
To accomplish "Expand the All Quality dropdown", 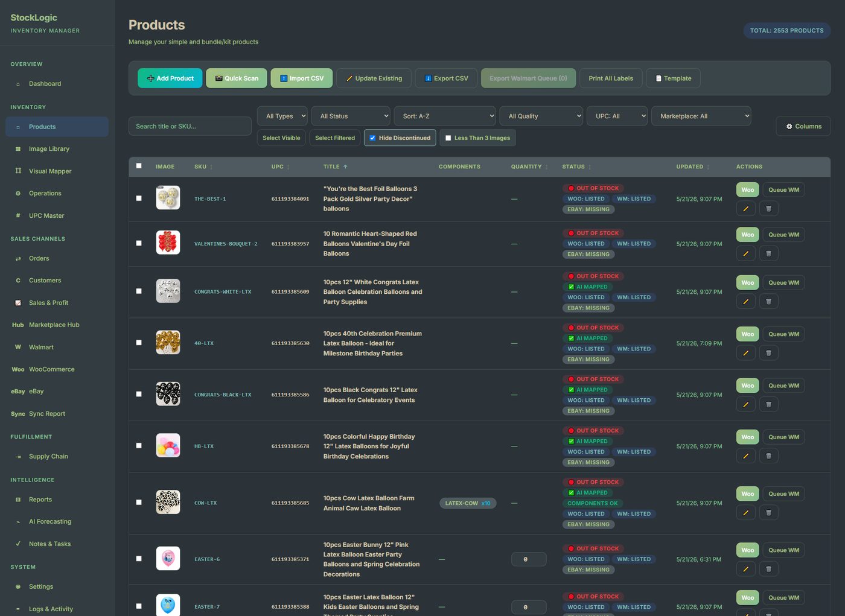I will (541, 116).
